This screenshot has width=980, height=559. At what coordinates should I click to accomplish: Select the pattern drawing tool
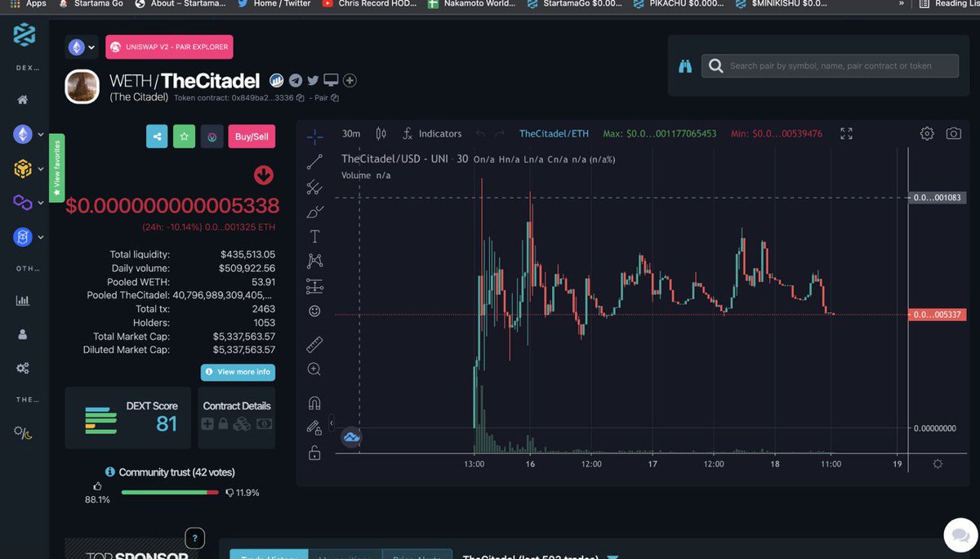tap(314, 262)
